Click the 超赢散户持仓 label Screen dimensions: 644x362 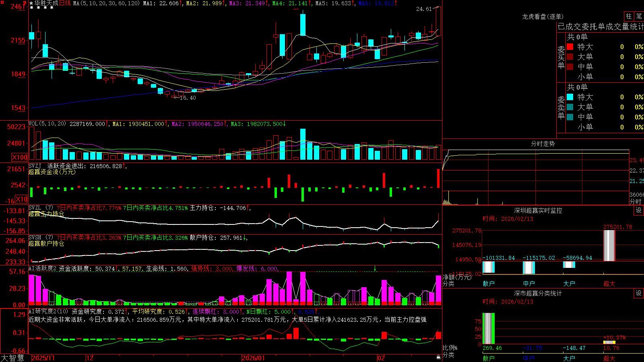pos(46,243)
